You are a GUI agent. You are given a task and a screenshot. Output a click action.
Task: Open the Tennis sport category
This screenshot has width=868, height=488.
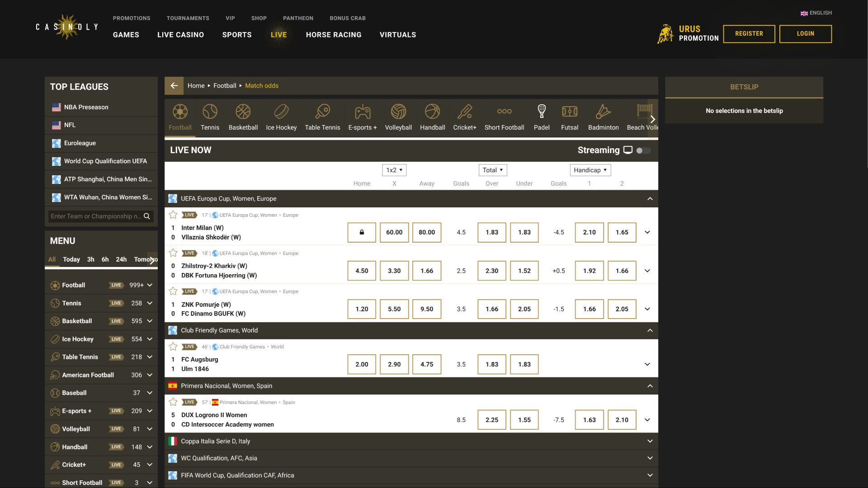[x=210, y=117]
